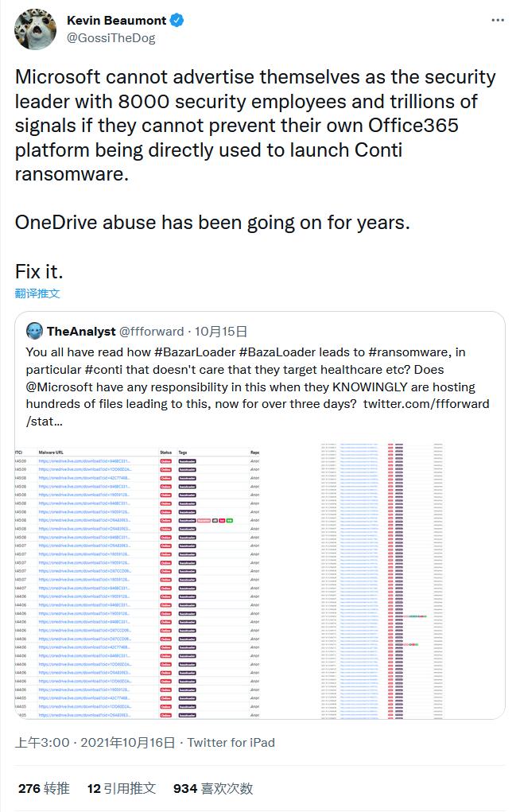Click the @ffforward handle

click(x=153, y=331)
